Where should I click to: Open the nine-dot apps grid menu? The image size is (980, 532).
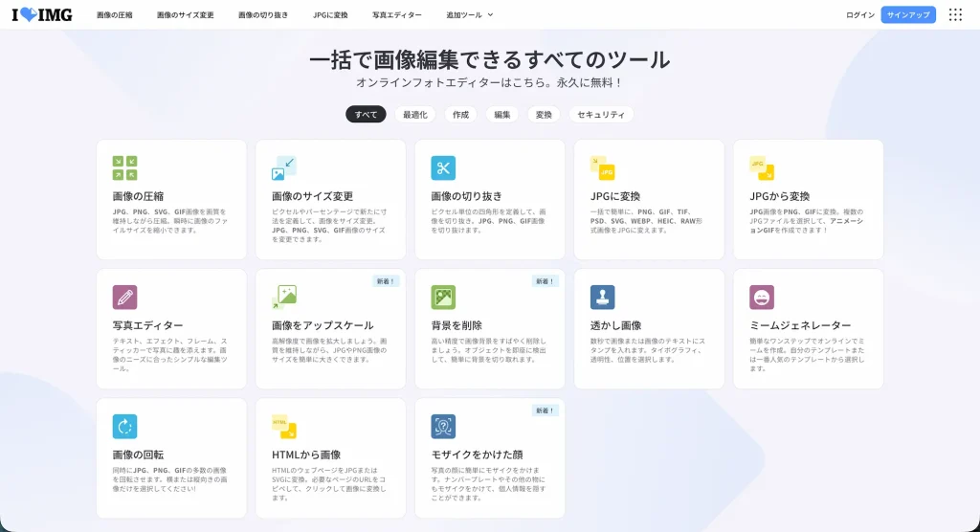point(954,14)
